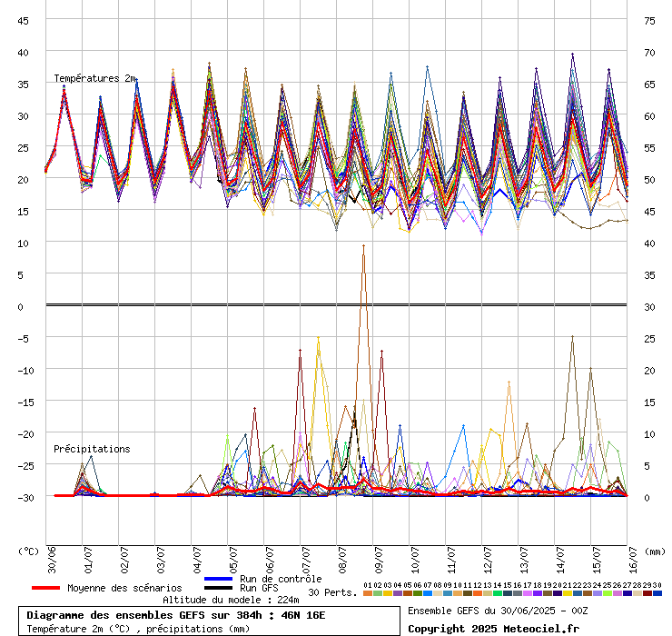The height and width of the screenshot is (636, 672).
Task: Click the black Run GFS legend line
Action: pos(219,588)
